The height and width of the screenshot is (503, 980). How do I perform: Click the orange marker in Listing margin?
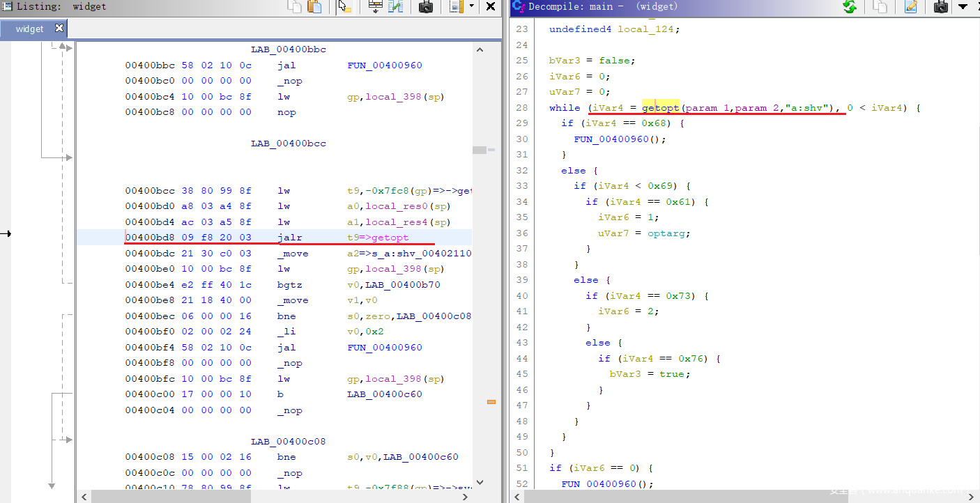click(491, 402)
